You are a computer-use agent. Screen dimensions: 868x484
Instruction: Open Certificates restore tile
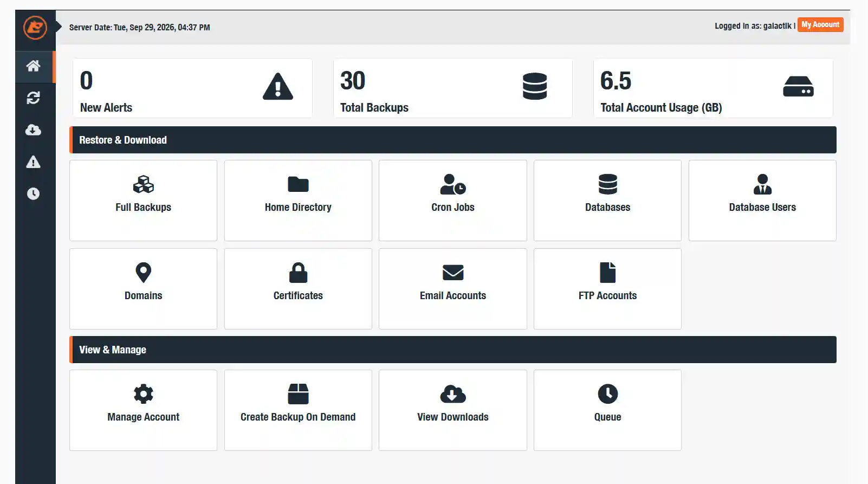point(298,289)
